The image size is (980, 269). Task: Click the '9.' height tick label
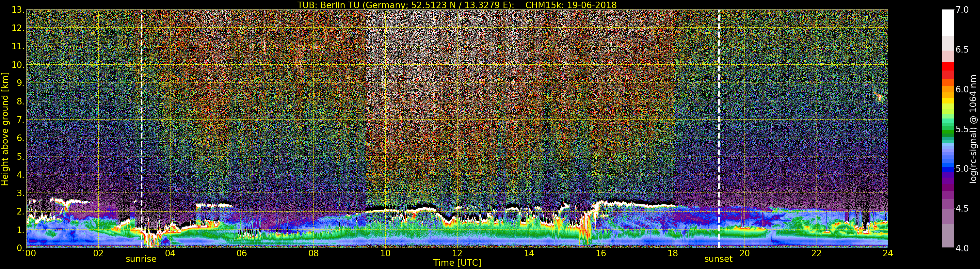pyautogui.click(x=20, y=83)
